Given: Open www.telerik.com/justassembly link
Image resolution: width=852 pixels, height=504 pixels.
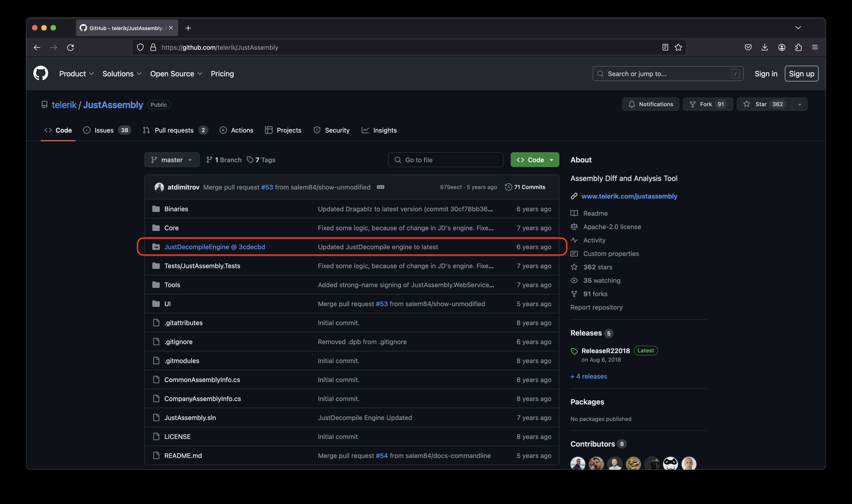Looking at the screenshot, I should [x=629, y=196].
